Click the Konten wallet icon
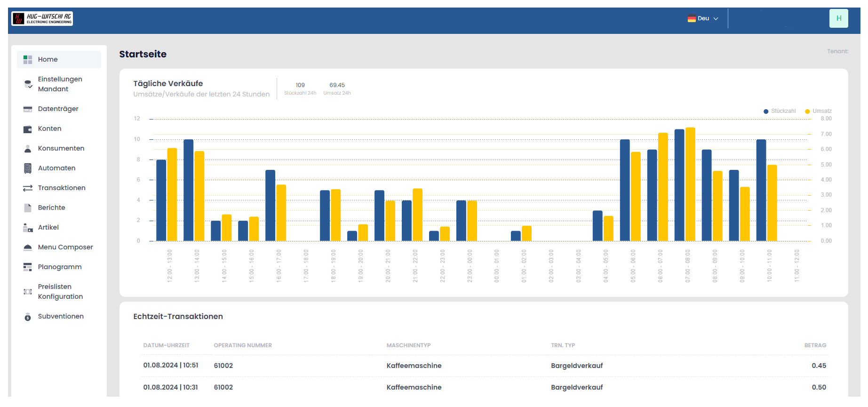The height and width of the screenshot is (407, 868). click(28, 129)
